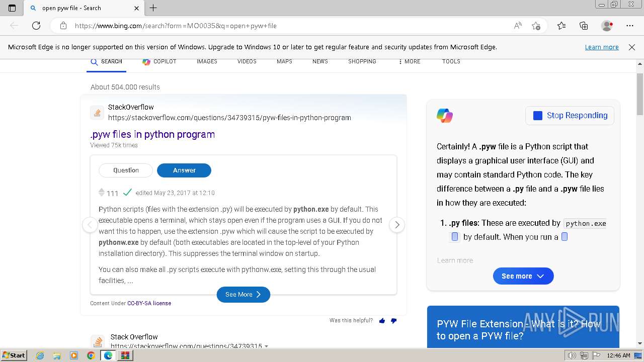Switch to the COPILOT tab
Image resolution: width=644 pixels, height=362 pixels.
tap(159, 61)
